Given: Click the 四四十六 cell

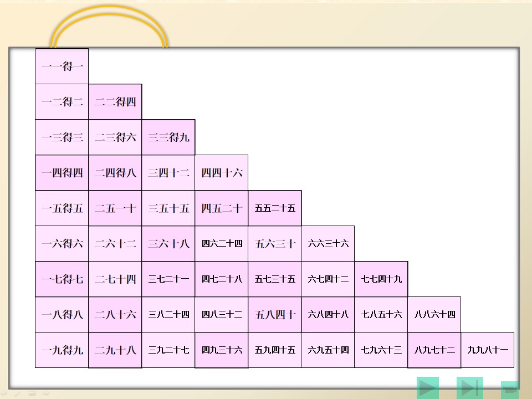Looking at the screenshot, I should point(222,173).
